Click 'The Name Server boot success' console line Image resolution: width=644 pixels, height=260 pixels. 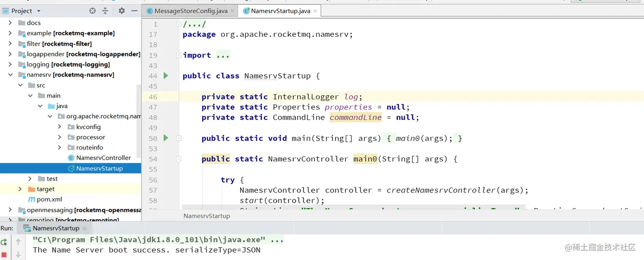tap(147, 250)
